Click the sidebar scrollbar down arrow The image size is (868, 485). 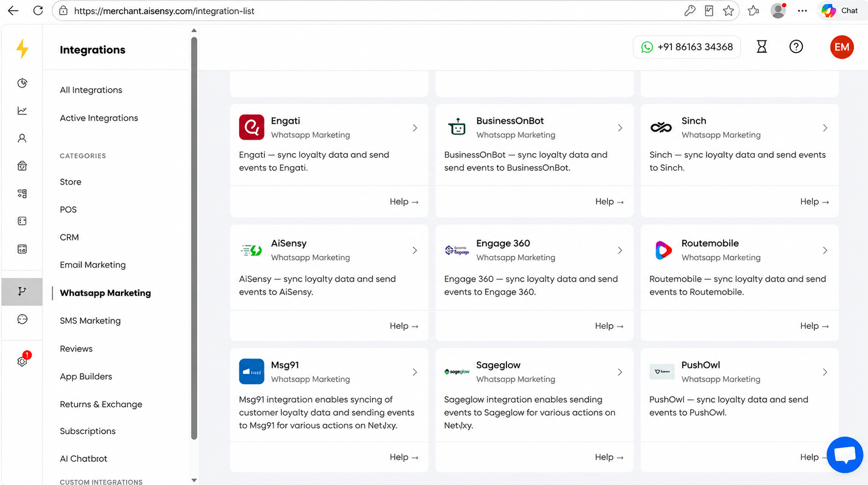tap(194, 480)
